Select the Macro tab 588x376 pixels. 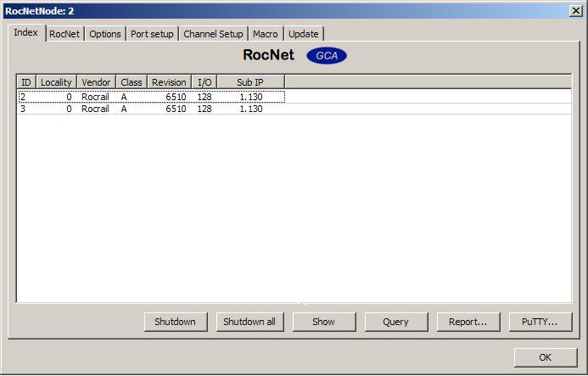point(265,34)
